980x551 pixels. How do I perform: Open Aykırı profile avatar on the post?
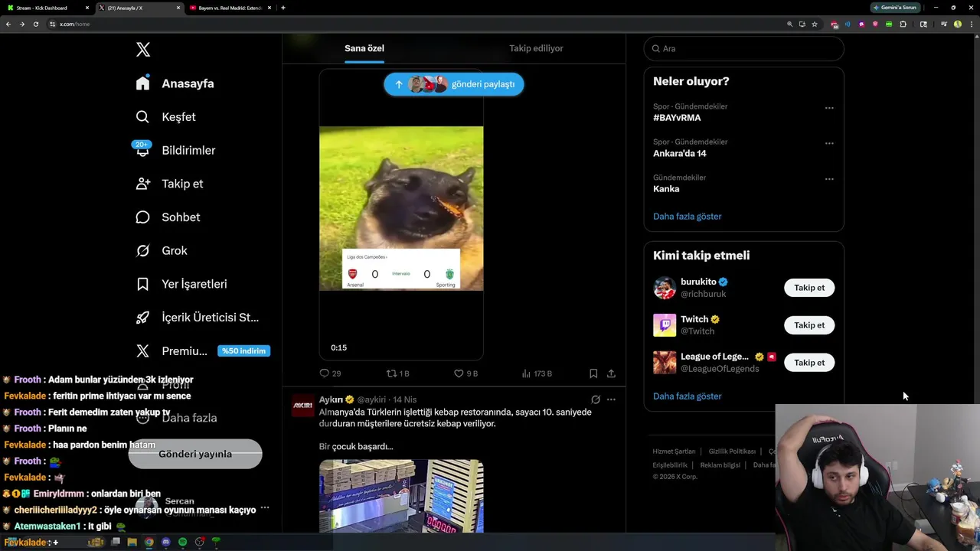click(302, 406)
